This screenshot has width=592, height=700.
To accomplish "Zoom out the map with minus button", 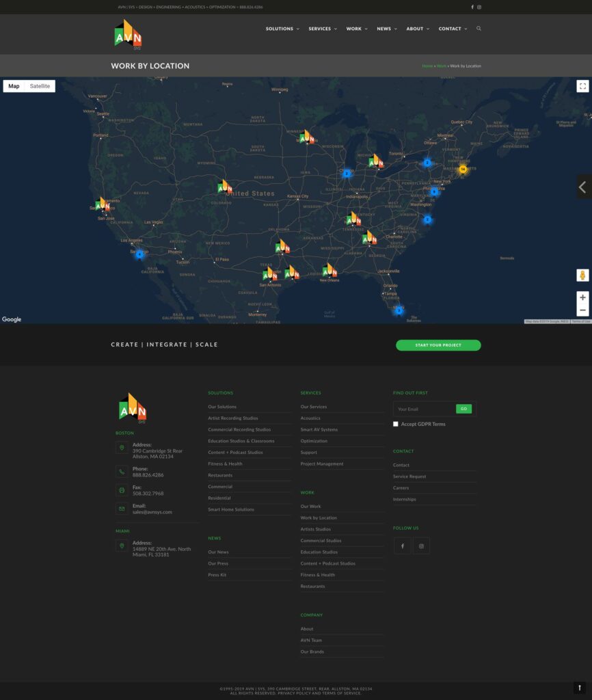I will pyautogui.click(x=582, y=310).
